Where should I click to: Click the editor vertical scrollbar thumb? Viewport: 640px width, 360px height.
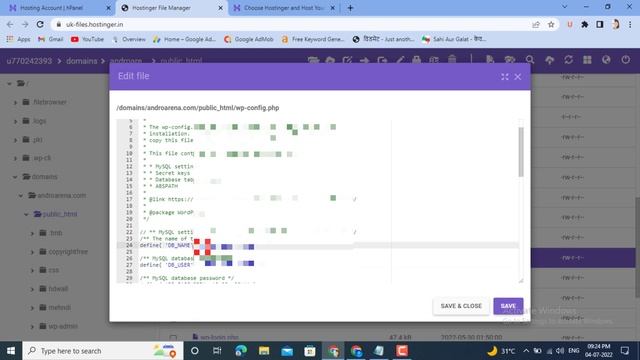coord(521,152)
